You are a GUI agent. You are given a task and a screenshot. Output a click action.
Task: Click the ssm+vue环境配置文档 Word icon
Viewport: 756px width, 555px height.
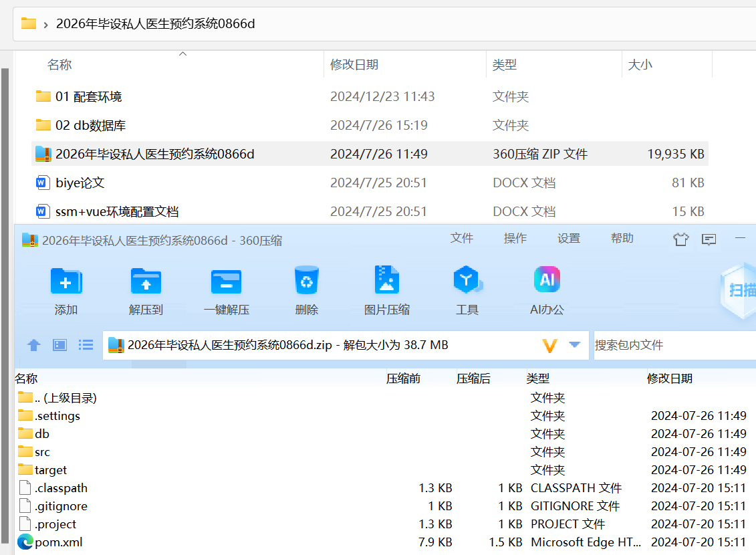[x=43, y=211]
